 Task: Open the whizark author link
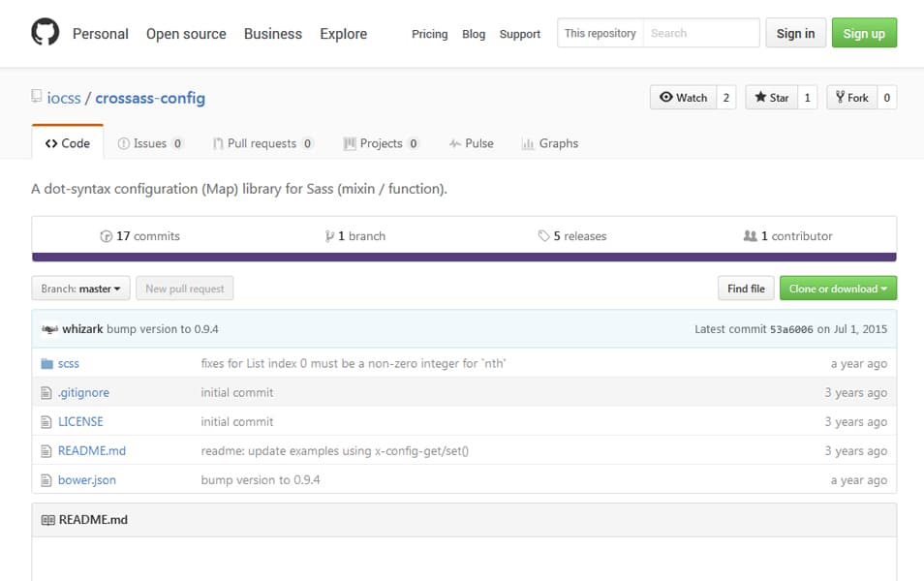point(82,329)
